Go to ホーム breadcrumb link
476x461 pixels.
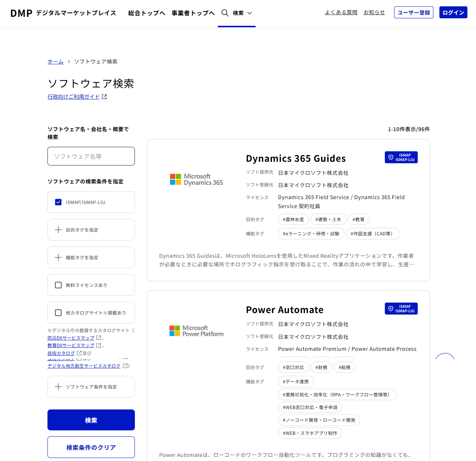[55, 62]
